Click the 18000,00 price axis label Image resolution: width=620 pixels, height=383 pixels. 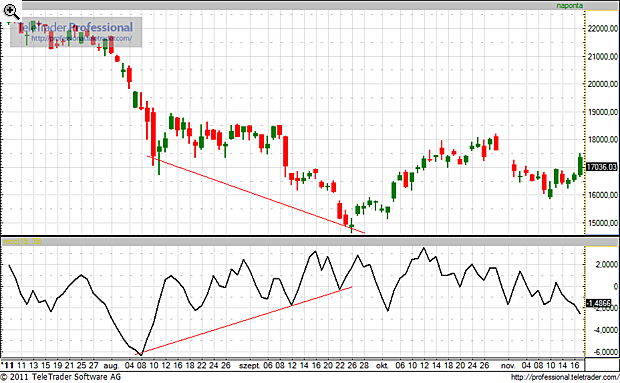click(603, 140)
